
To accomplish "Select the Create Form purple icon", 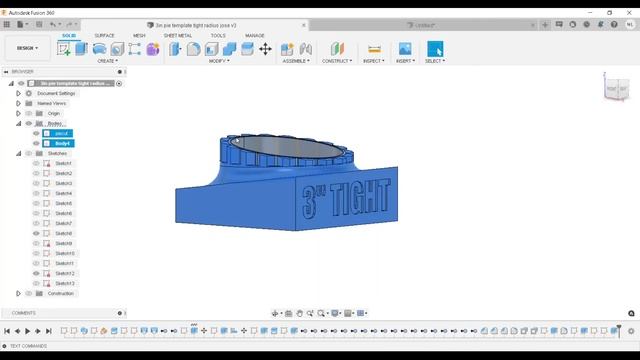I will coord(153,49).
